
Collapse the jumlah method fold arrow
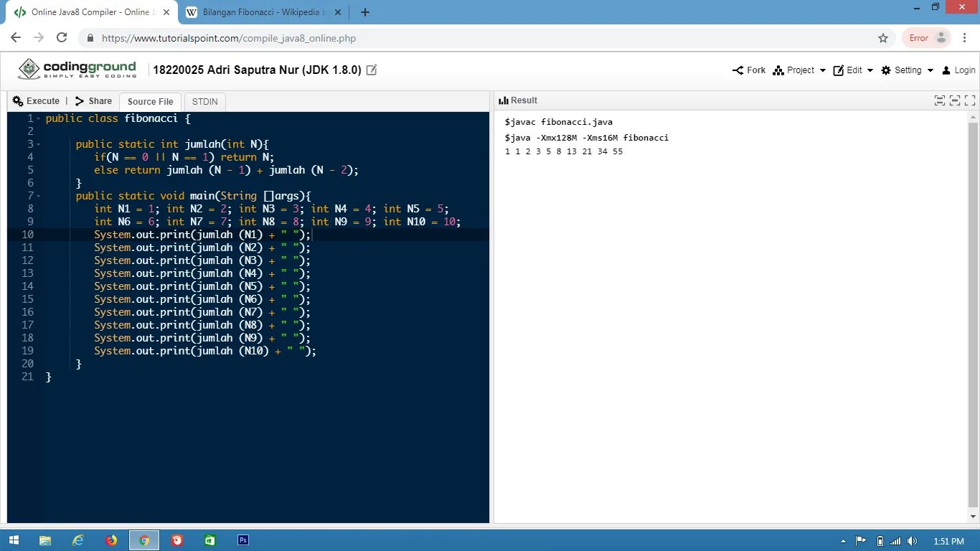pos(38,144)
